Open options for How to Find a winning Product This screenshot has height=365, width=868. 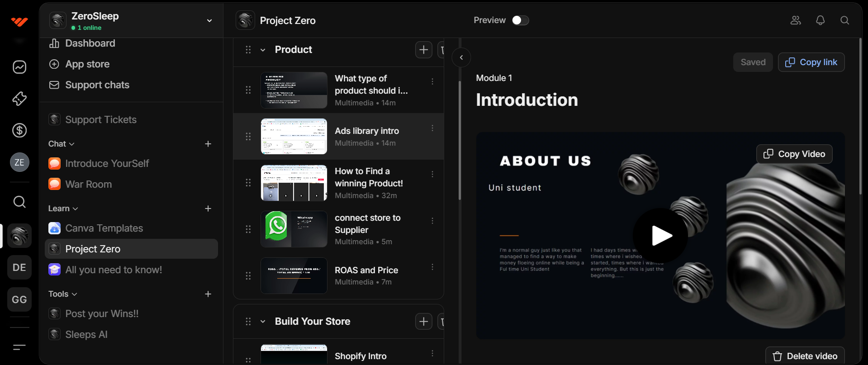pyautogui.click(x=432, y=174)
